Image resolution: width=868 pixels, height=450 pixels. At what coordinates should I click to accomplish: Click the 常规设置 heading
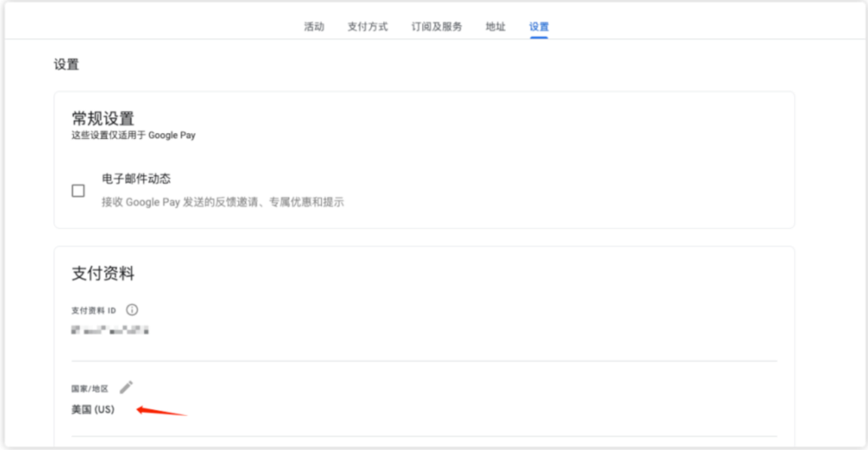(x=103, y=119)
